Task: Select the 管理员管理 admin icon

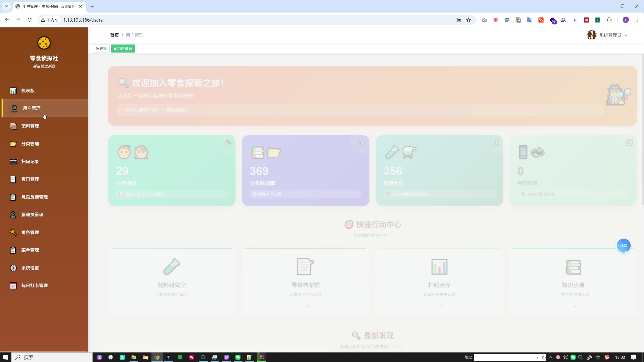Action: click(x=13, y=215)
